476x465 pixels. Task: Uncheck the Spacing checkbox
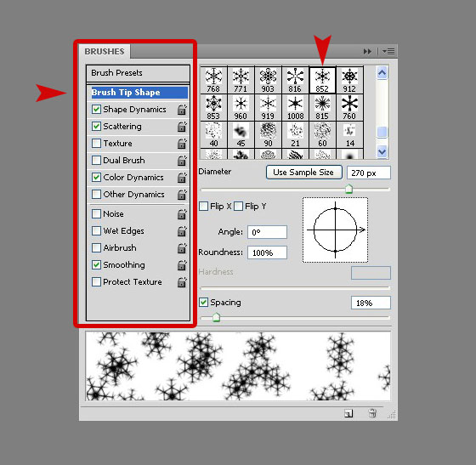tap(203, 303)
